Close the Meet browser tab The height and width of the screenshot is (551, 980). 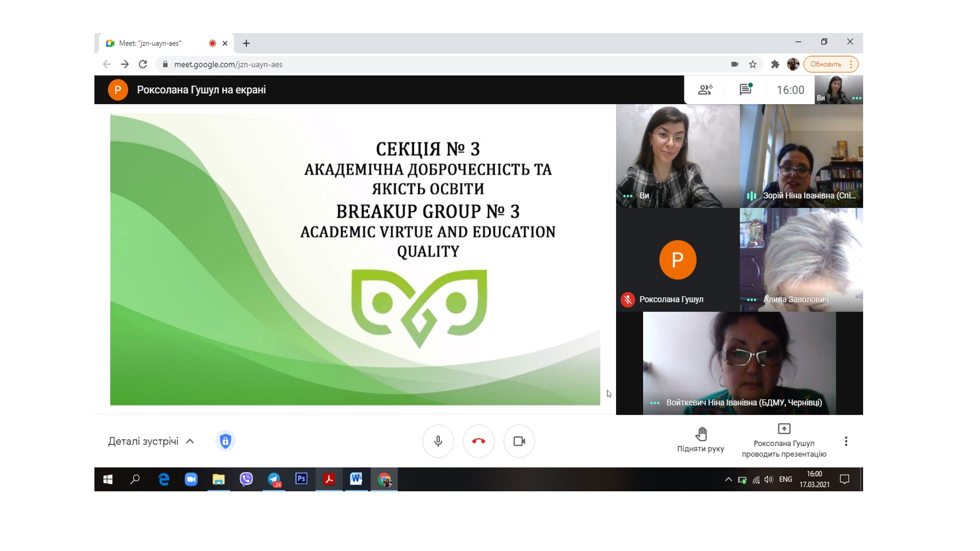(x=225, y=43)
